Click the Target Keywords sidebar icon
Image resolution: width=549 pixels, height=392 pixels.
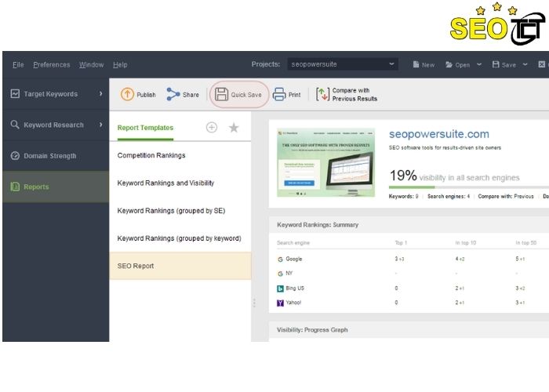[x=15, y=94]
